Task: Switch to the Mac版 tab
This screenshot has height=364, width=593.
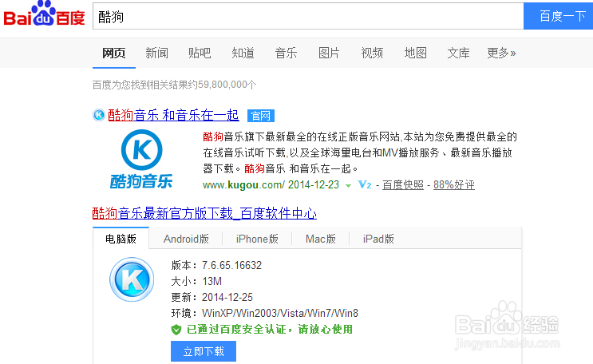Action: [321, 239]
